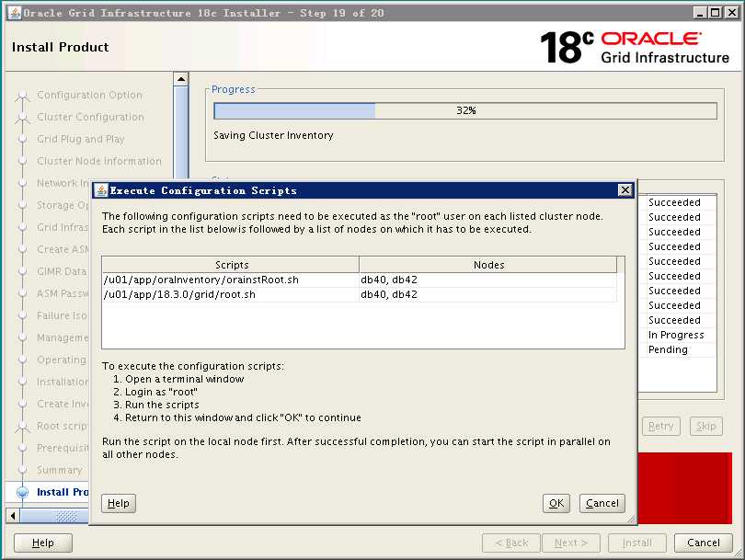Image resolution: width=745 pixels, height=560 pixels.
Task: Click the grayed Install button
Action: pyautogui.click(x=636, y=543)
